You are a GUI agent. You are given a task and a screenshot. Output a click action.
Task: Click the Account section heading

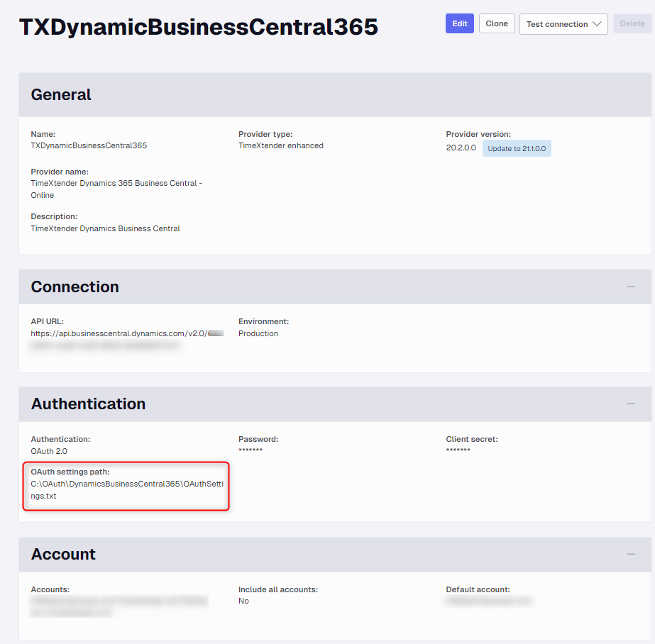(63, 554)
